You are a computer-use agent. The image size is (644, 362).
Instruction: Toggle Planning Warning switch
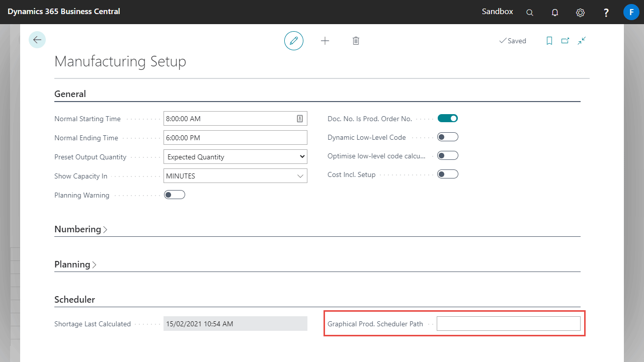coord(175,195)
